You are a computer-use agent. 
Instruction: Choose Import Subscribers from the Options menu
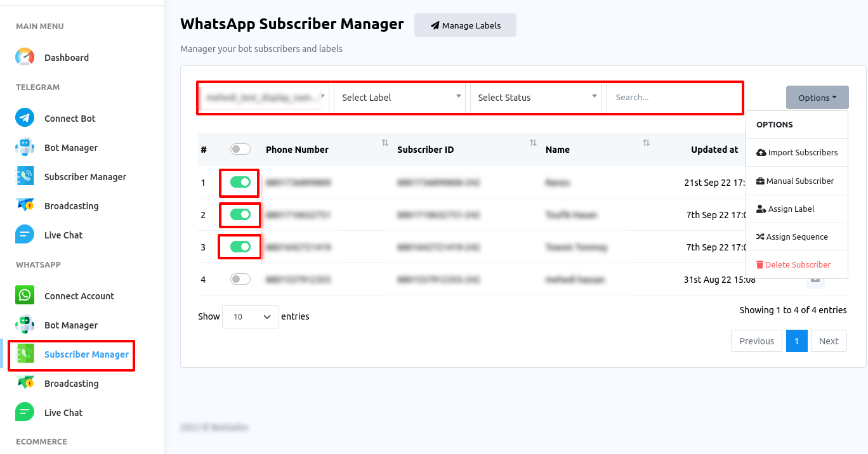pyautogui.click(x=797, y=153)
